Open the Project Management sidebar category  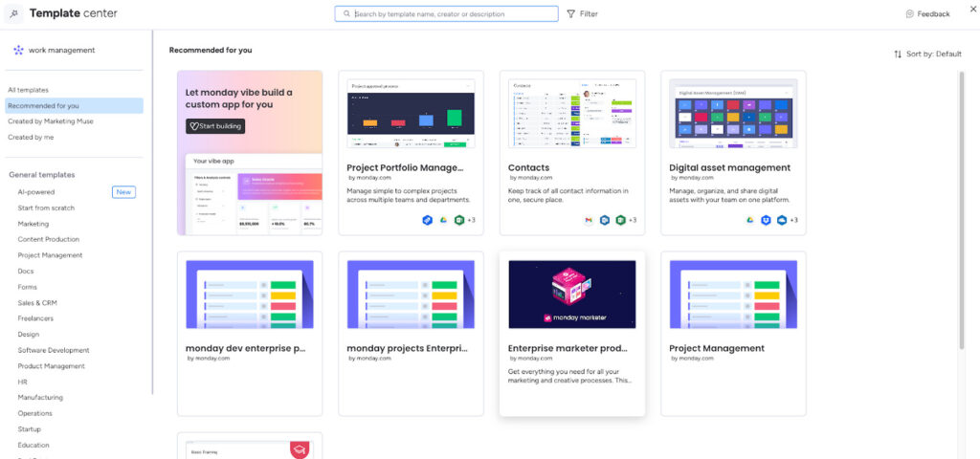click(50, 255)
